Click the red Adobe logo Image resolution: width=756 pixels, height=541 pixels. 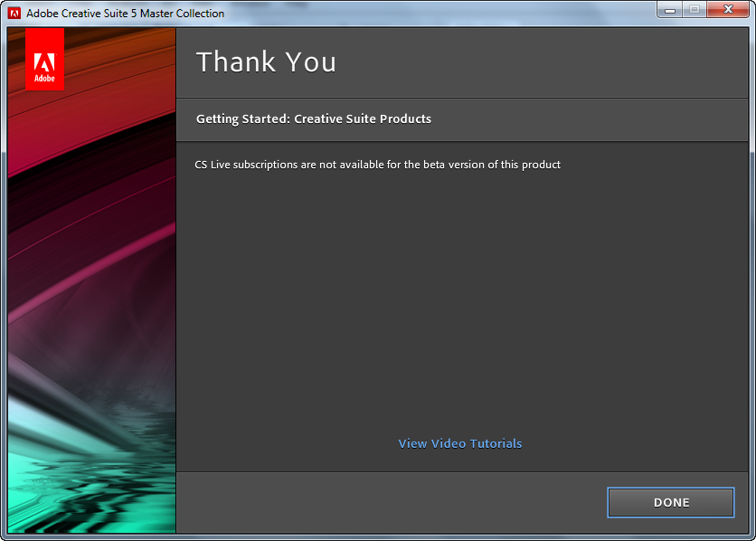pos(44,59)
